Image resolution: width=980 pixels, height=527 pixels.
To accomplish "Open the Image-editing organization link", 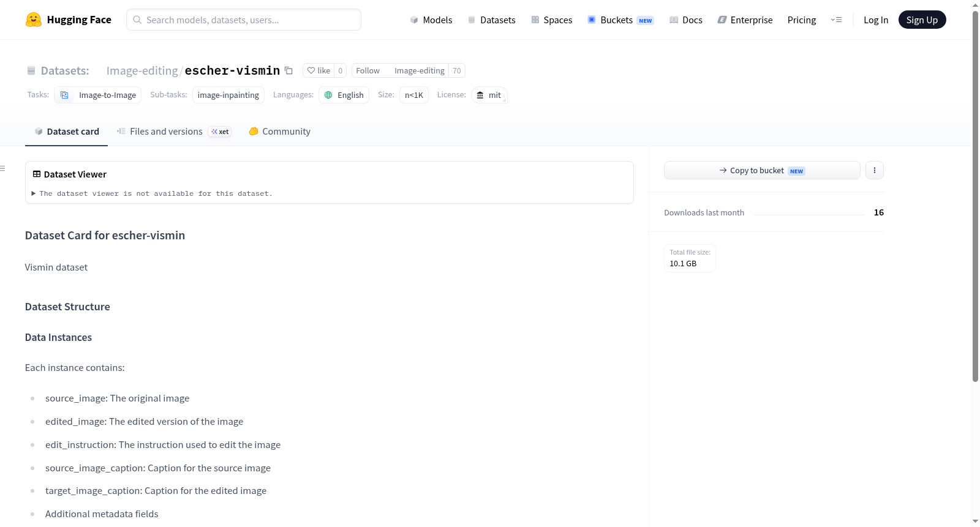I will pos(141,70).
